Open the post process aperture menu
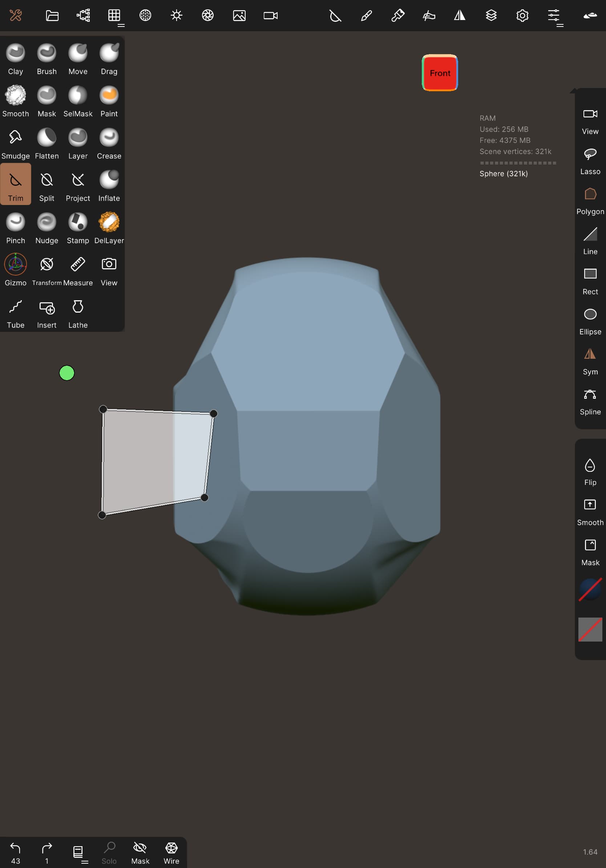Screen dimensions: 606x868 point(208,16)
